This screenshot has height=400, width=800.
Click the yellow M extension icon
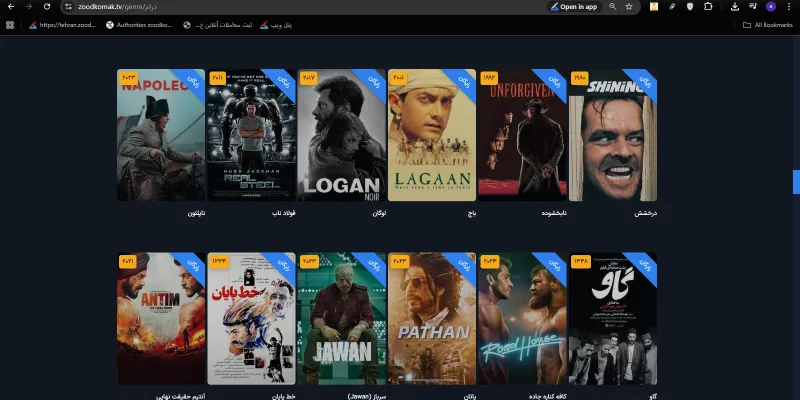tap(654, 7)
